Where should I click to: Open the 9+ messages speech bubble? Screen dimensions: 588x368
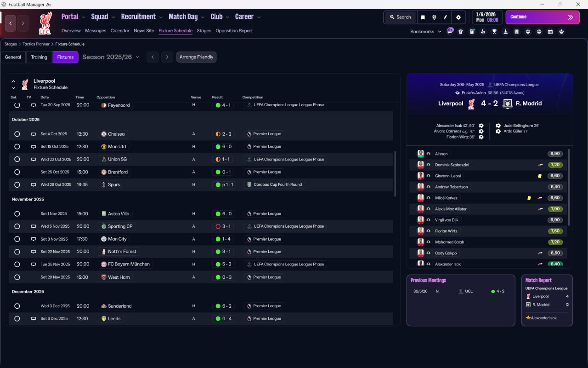point(450,31)
